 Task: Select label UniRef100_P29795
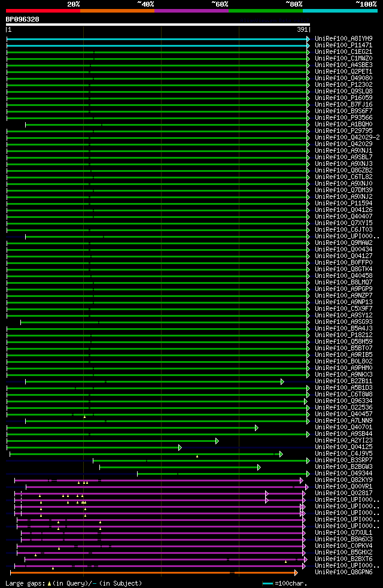[x=344, y=131]
